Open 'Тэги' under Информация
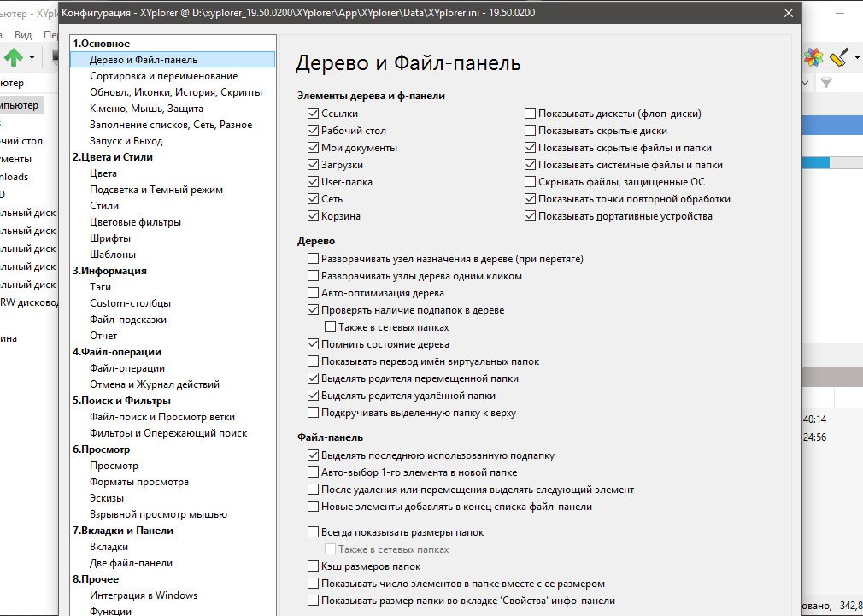This screenshot has height=616, width=863. pyautogui.click(x=100, y=287)
